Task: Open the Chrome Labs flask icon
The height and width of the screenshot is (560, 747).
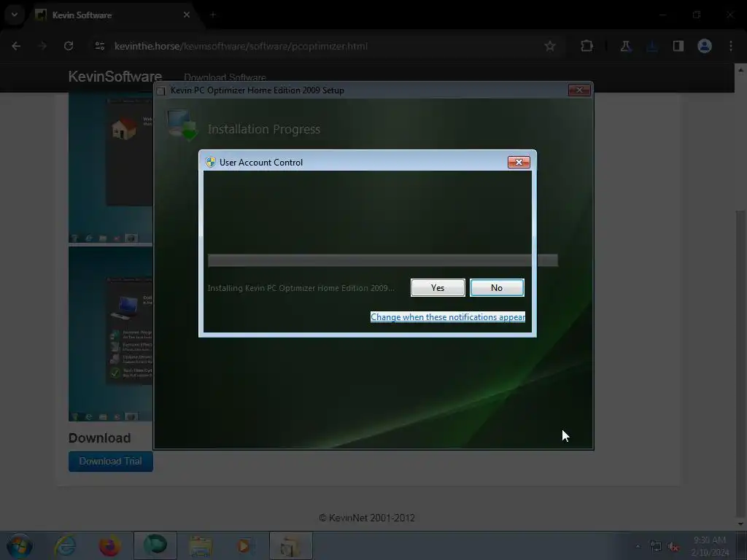Action: [x=625, y=46]
